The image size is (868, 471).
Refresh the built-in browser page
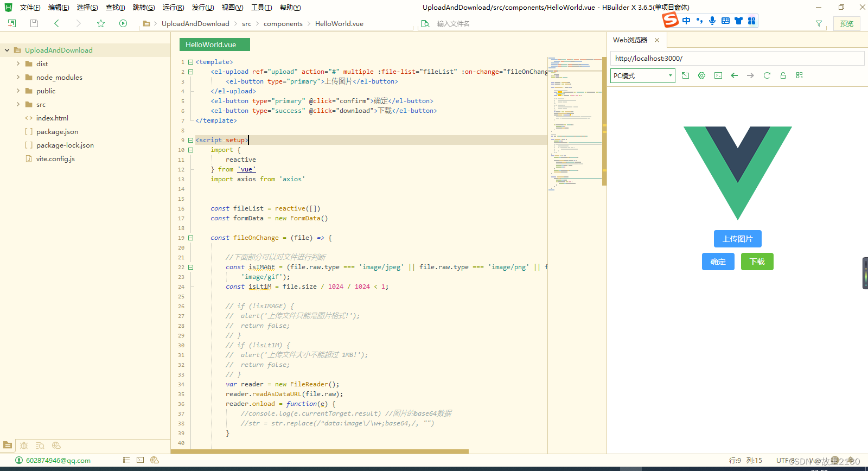pos(767,75)
